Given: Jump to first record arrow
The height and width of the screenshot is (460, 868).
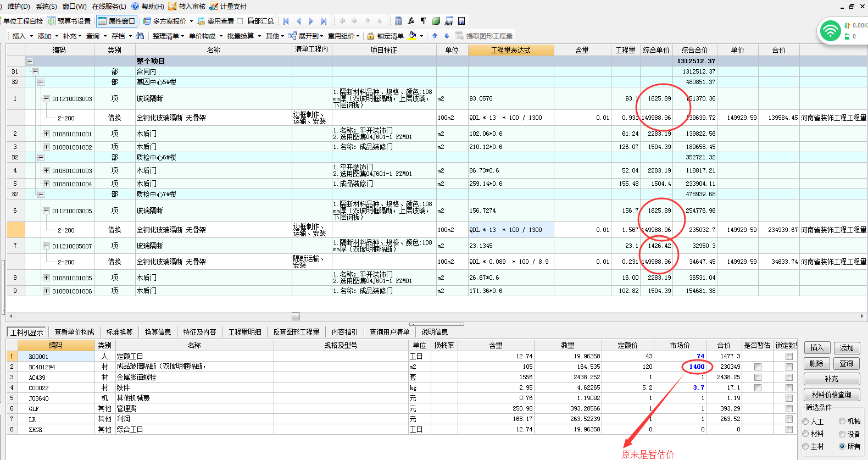Looking at the screenshot, I should 286,21.
